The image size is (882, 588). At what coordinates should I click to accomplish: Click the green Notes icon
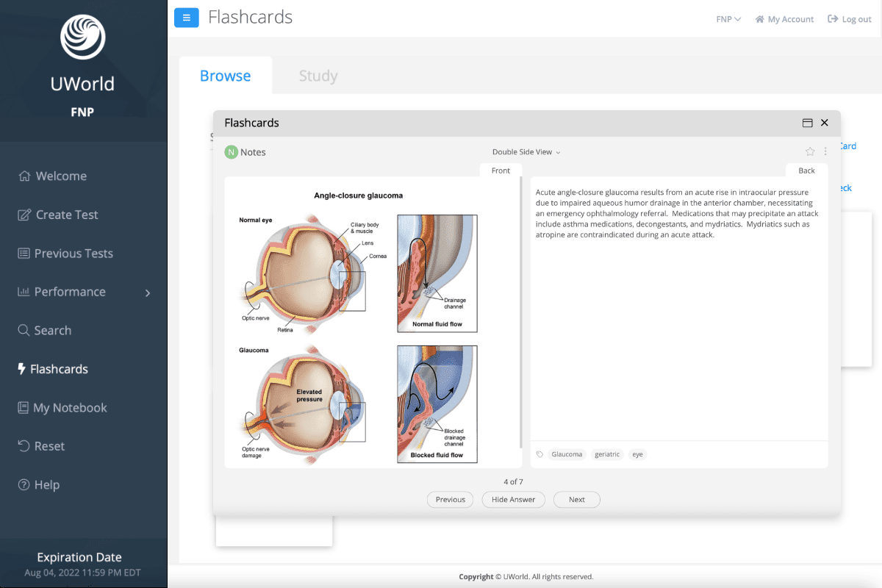231,152
